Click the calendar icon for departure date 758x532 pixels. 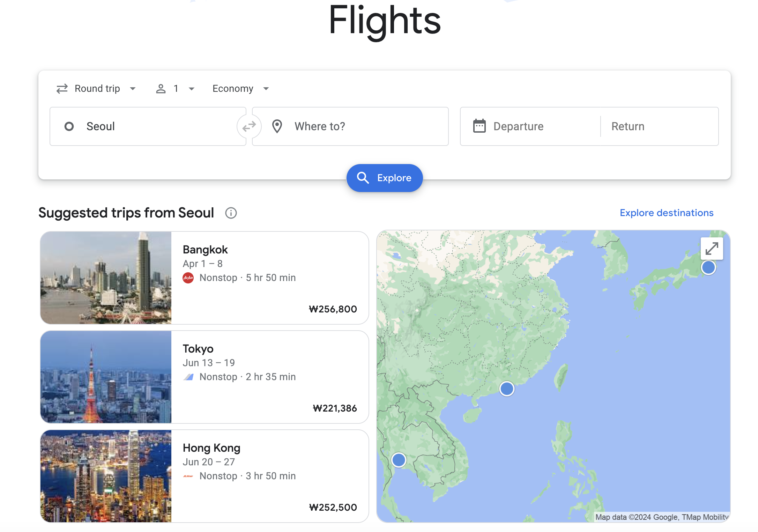coord(479,126)
